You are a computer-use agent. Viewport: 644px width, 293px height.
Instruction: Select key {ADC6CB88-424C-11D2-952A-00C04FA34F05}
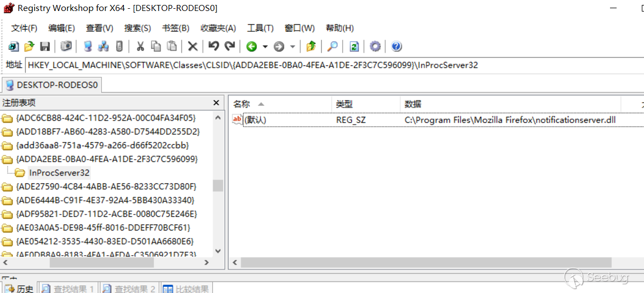pyautogui.click(x=105, y=119)
